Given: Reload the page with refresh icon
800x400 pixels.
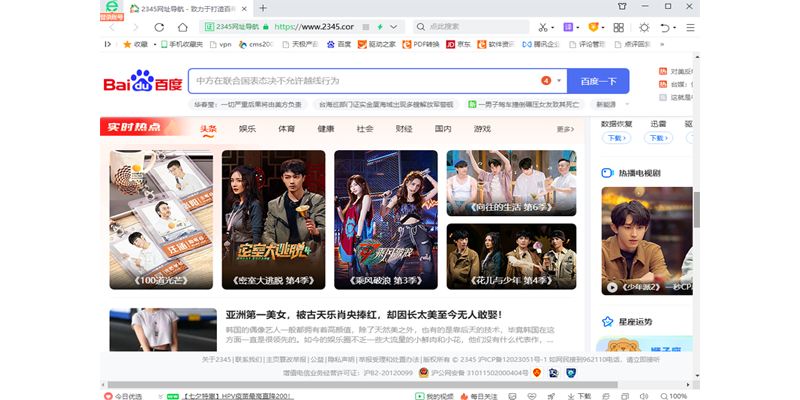Looking at the screenshot, I should 159,27.
